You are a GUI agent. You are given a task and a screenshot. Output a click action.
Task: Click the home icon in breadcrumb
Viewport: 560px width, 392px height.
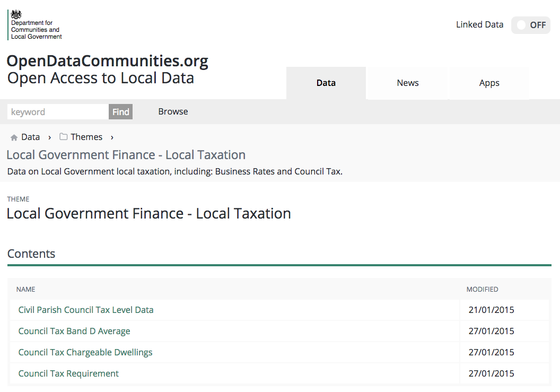[x=14, y=137]
